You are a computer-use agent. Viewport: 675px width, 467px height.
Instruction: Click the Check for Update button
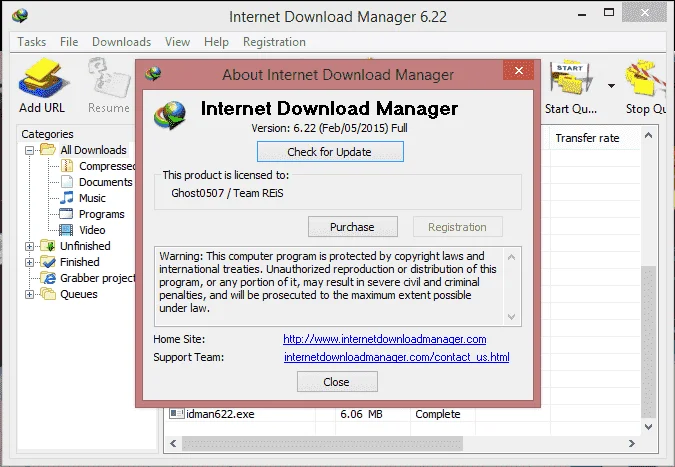[x=330, y=152]
